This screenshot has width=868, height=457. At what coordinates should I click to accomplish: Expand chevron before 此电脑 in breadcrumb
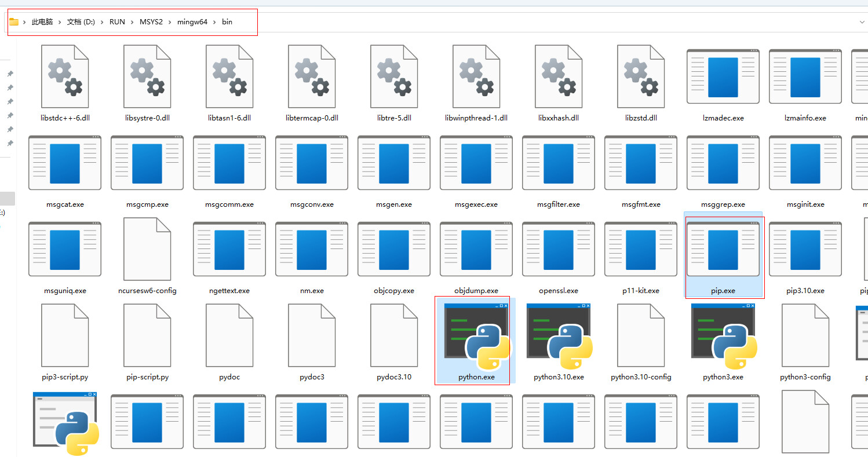[x=24, y=22]
